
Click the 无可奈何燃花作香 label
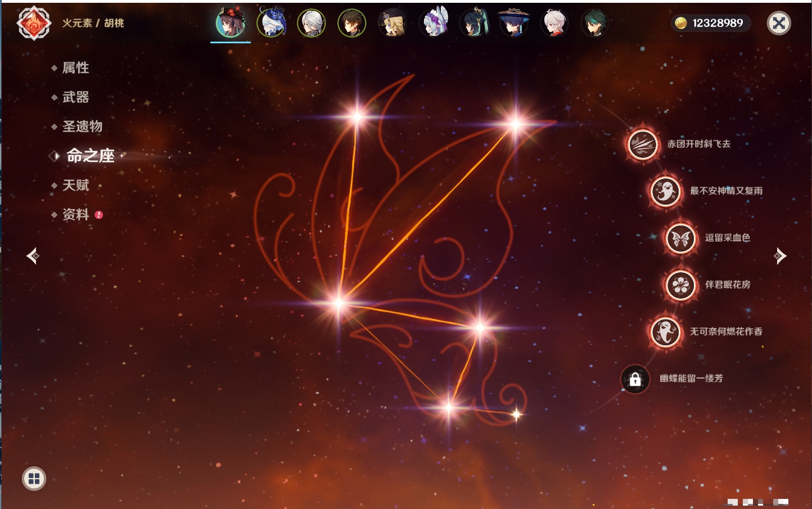(x=727, y=332)
